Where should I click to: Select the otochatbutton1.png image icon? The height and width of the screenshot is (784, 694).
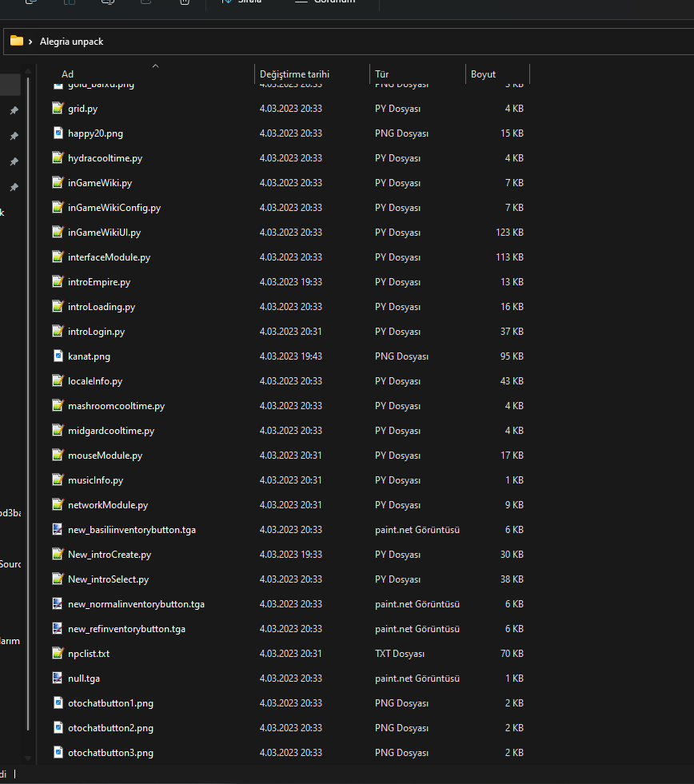tap(58, 702)
